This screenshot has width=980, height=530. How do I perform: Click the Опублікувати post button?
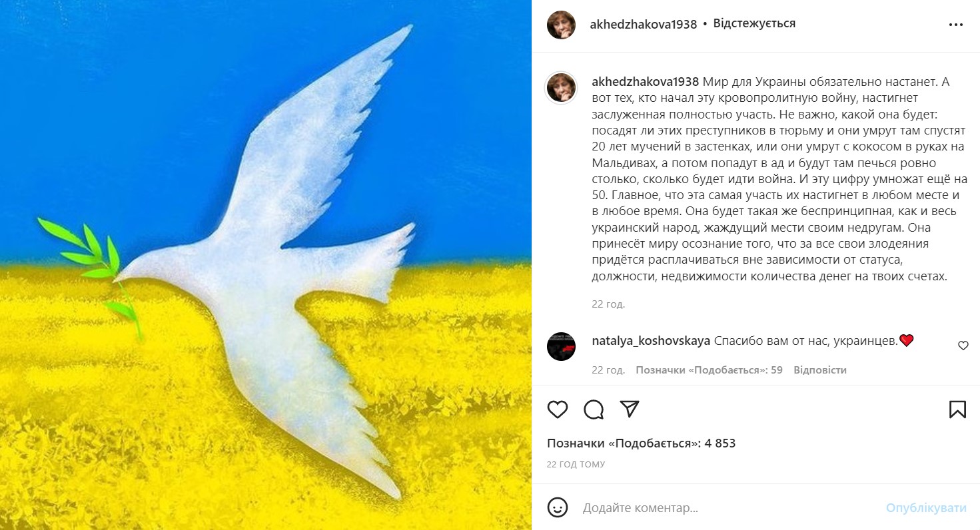point(926,508)
